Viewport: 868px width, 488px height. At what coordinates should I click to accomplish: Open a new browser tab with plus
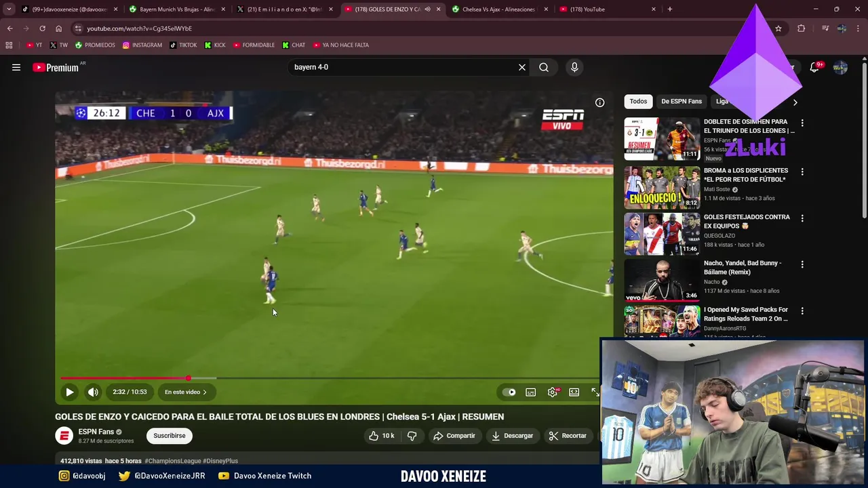[x=670, y=9]
